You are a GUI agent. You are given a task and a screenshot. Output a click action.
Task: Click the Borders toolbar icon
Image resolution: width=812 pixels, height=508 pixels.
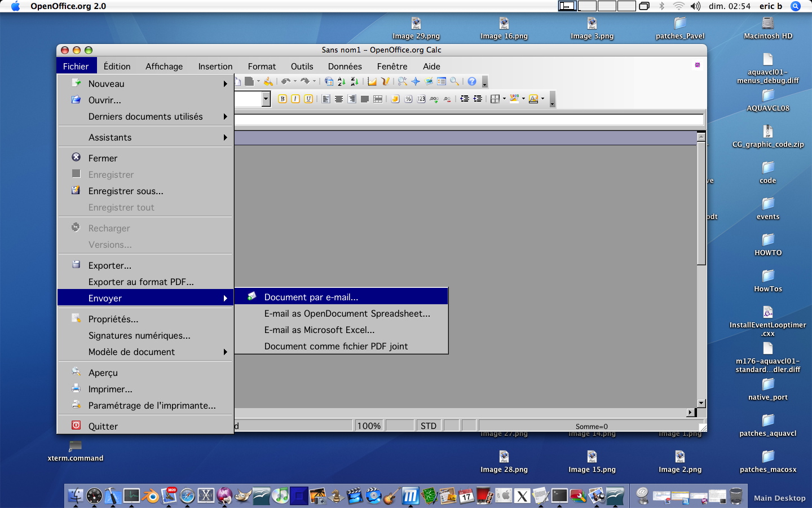tap(495, 99)
